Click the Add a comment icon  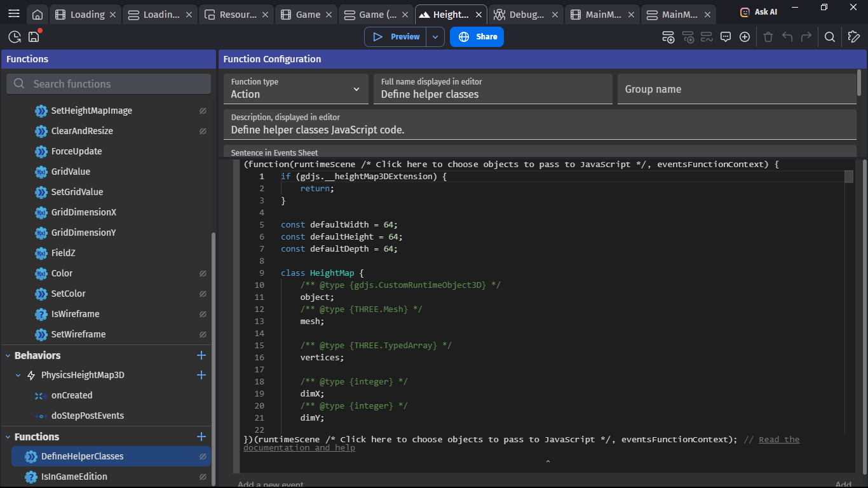[x=726, y=37]
